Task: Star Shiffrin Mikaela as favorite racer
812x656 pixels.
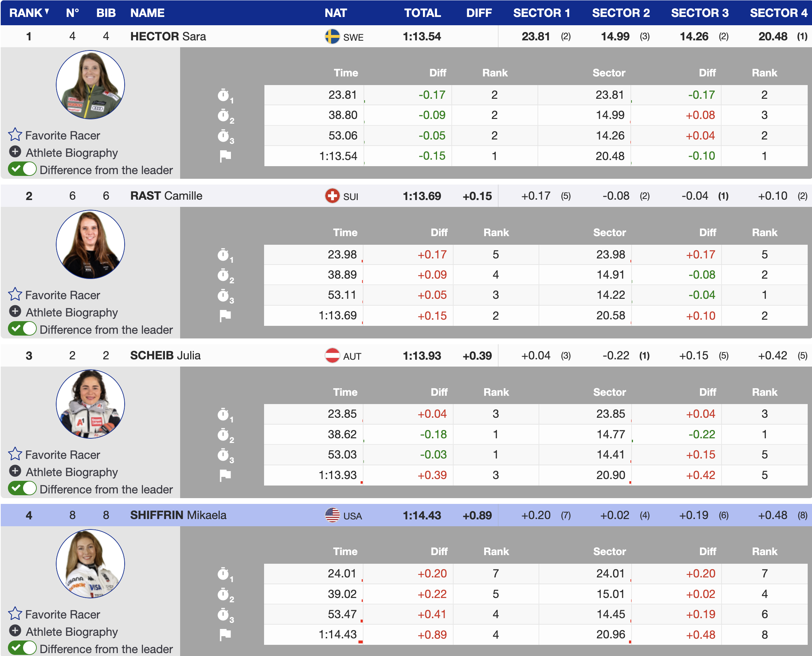Action: [15, 614]
